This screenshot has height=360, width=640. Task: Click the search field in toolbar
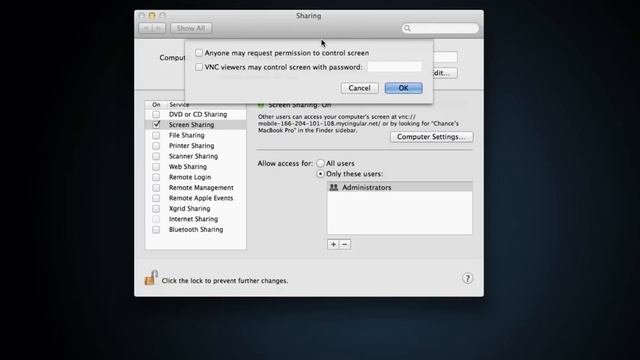[440, 28]
